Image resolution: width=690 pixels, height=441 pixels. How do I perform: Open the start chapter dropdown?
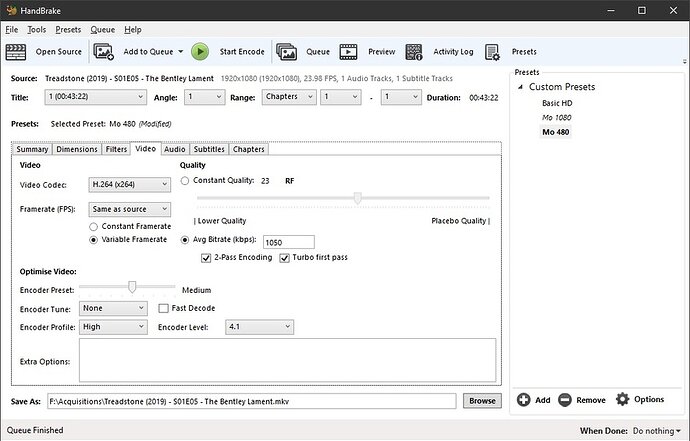341,97
